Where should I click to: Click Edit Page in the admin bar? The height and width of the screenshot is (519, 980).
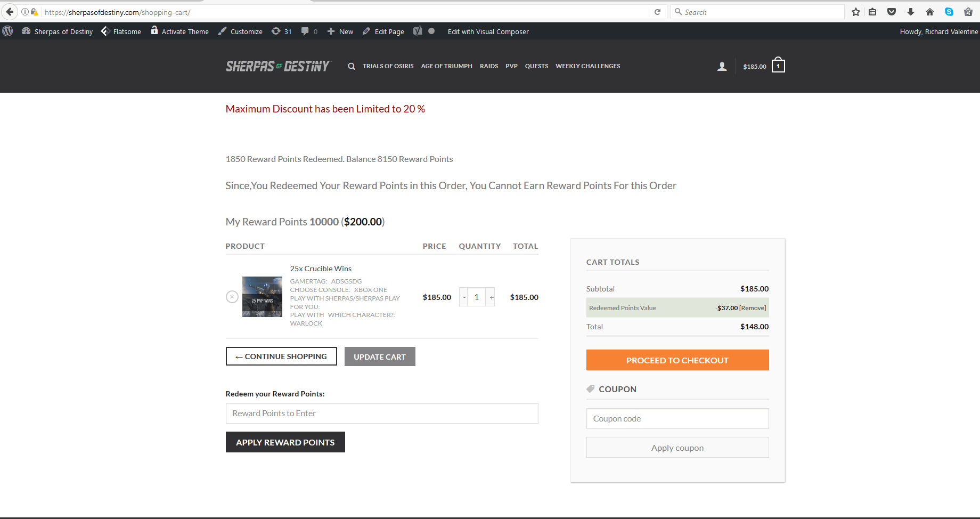(383, 31)
